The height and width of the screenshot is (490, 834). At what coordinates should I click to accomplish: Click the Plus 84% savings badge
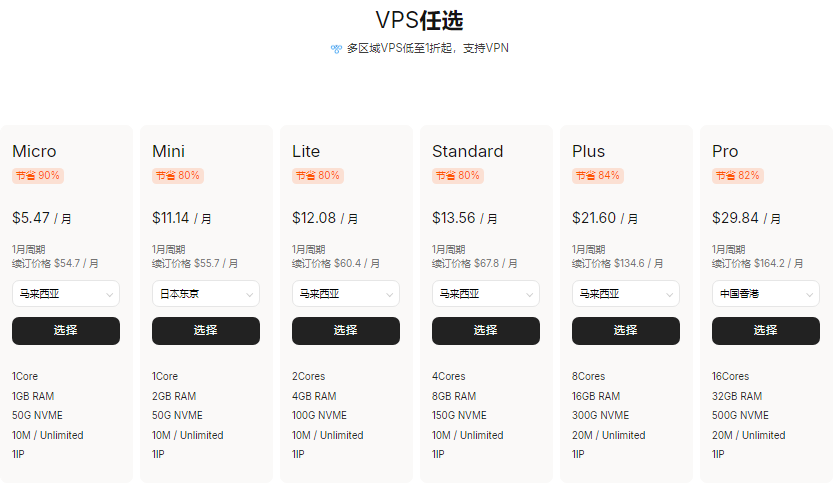pyautogui.click(x=597, y=176)
